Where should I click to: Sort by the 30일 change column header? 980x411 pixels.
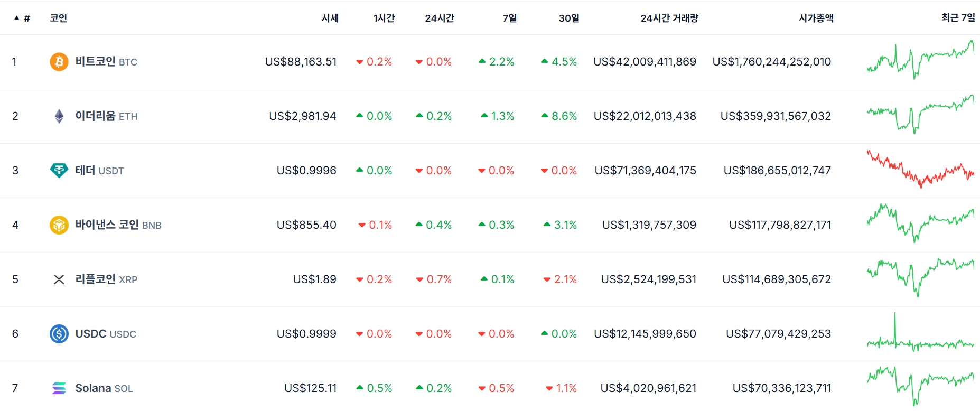point(569,18)
